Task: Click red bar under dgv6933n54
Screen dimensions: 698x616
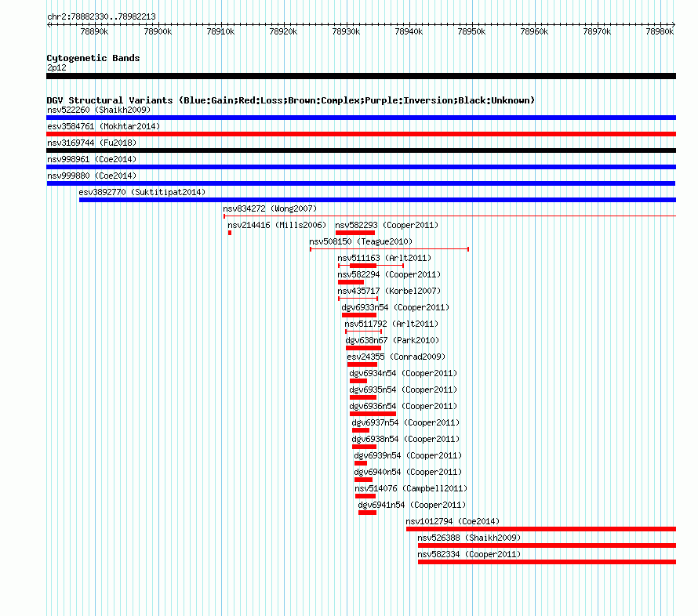Action: point(359,315)
